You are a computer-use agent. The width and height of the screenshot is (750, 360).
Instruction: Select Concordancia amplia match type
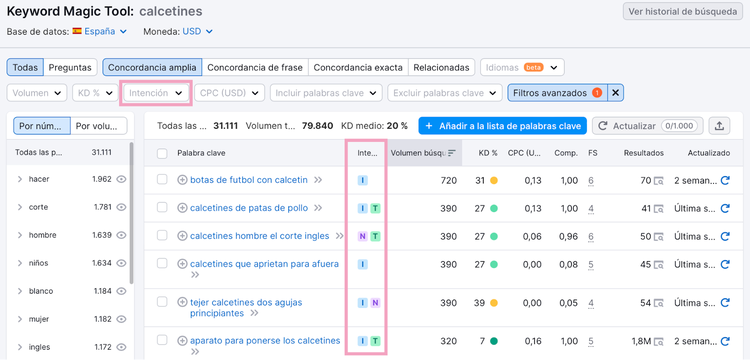[152, 67]
